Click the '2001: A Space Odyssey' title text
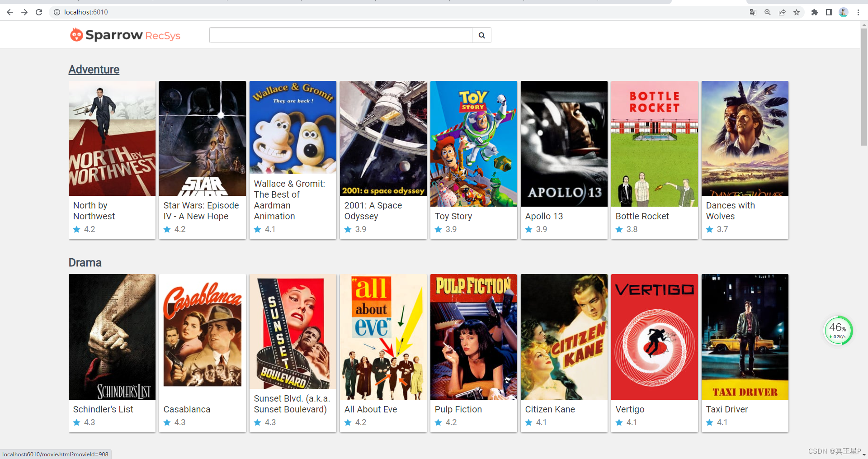The width and height of the screenshot is (868, 459). (373, 211)
